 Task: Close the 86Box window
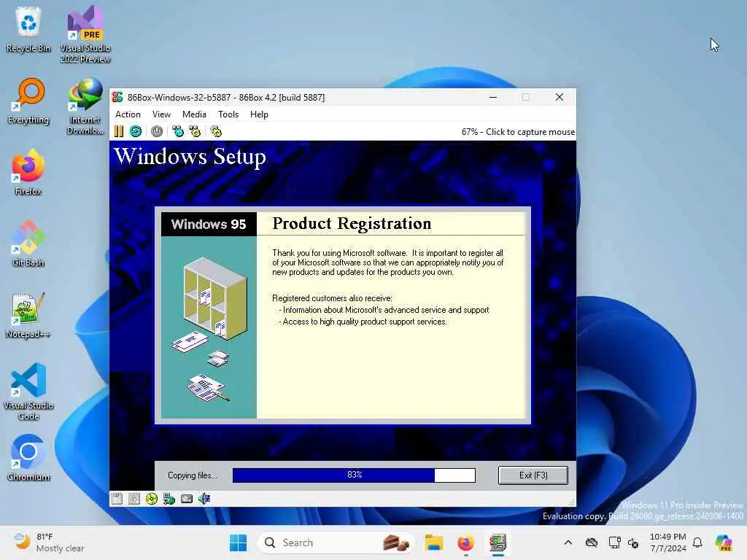point(560,97)
